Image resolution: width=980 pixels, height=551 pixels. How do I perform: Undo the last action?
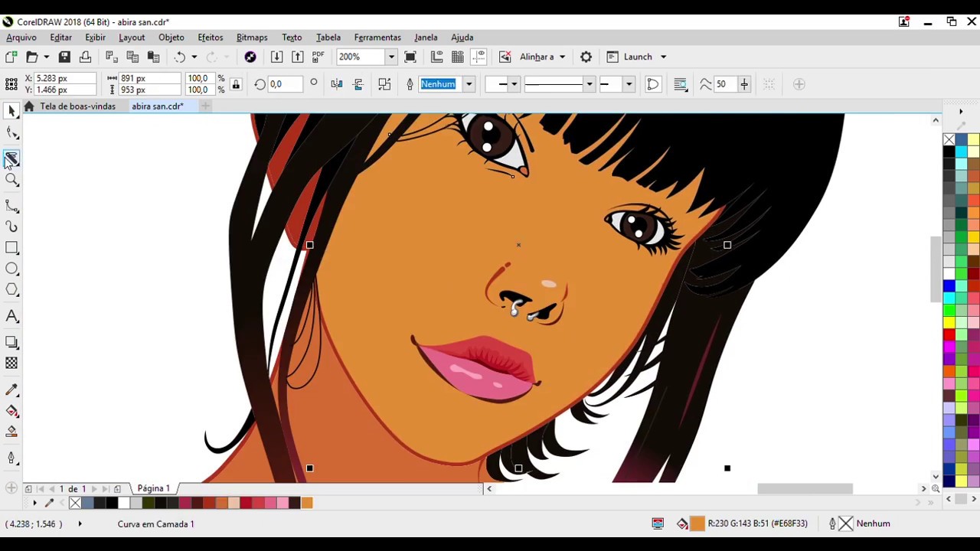pyautogui.click(x=179, y=57)
